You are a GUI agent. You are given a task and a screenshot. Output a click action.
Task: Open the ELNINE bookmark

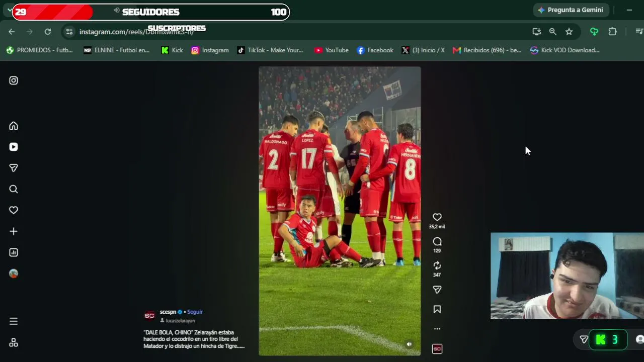pos(117,50)
